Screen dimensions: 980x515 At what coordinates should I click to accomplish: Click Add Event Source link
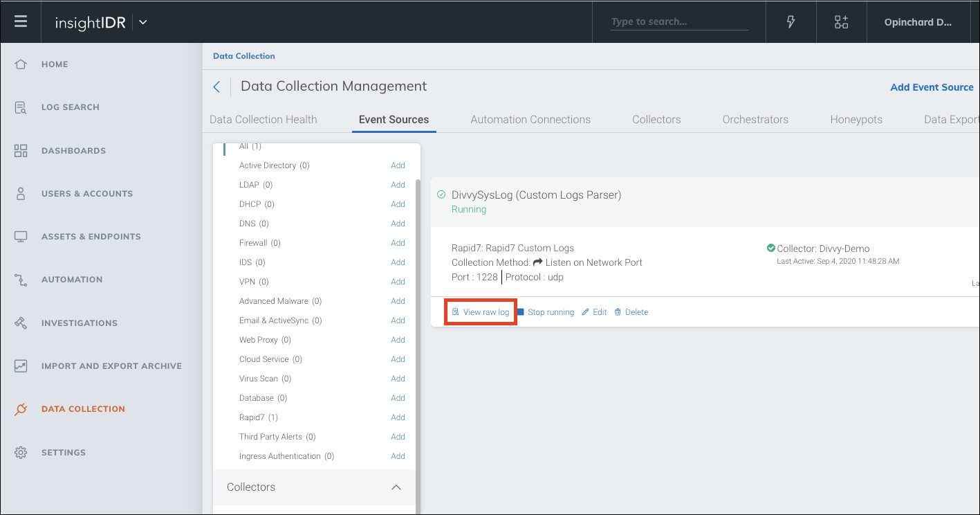click(x=931, y=87)
